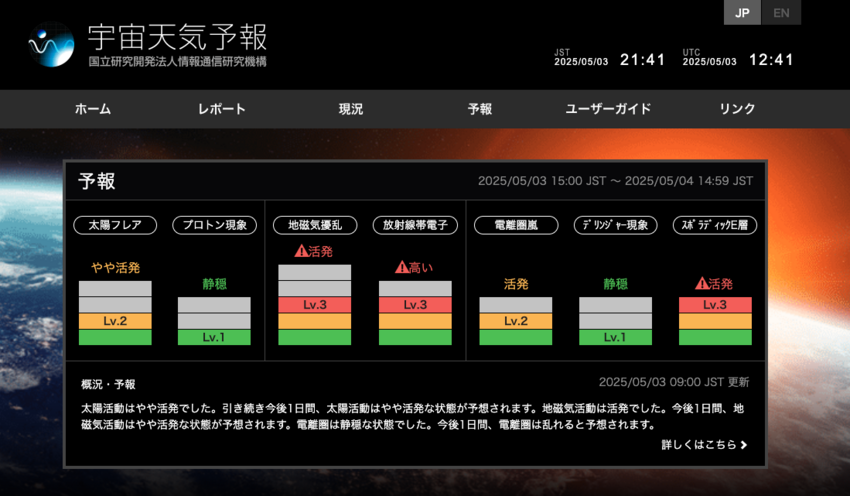Click the orange Lv.2 bar under 電離圏嵐
The height and width of the screenshot is (496, 850).
[516, 321]
